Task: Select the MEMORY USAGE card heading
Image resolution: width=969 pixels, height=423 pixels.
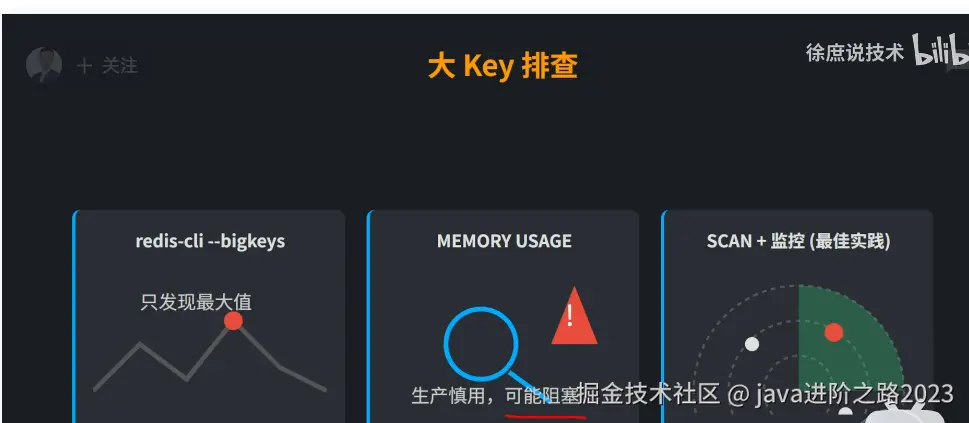Action: coord(504,241)
